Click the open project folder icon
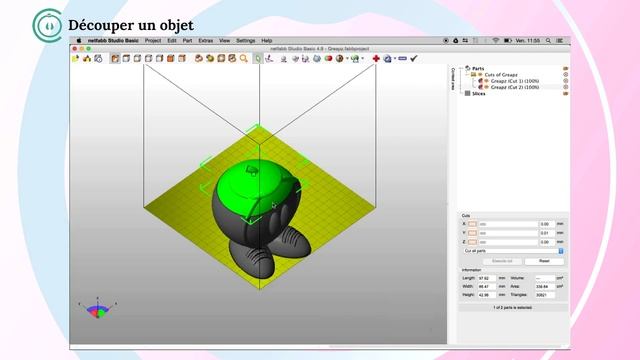Screen dimensions: 640x360 pyautogui.click(x=76, y=59)
